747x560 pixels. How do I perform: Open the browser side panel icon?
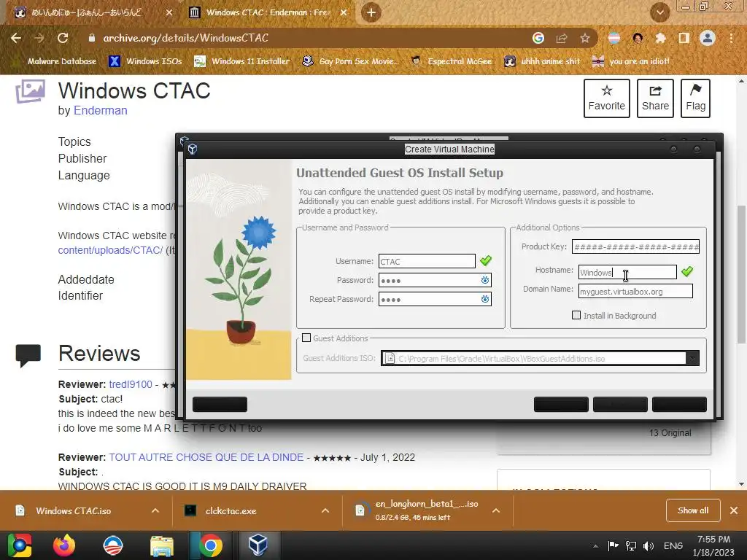(x=684, y=38)
